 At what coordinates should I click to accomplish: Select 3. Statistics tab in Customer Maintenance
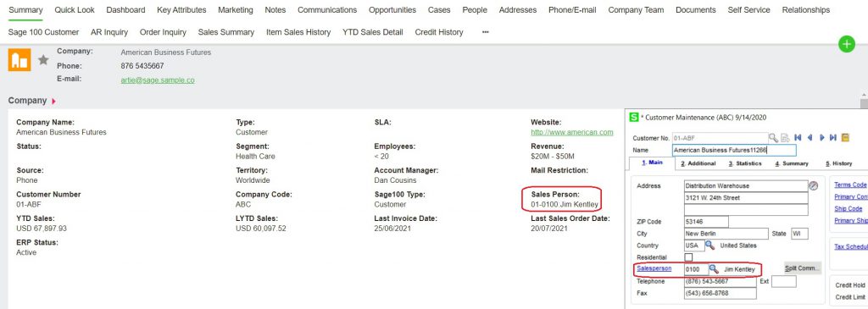(x=744, y=163)
